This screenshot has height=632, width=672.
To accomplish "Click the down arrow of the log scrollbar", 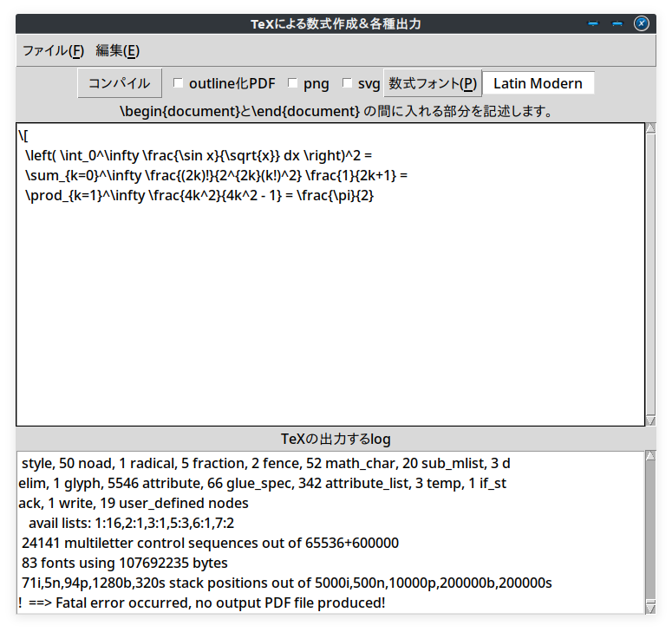I will (x=651, y=609).
